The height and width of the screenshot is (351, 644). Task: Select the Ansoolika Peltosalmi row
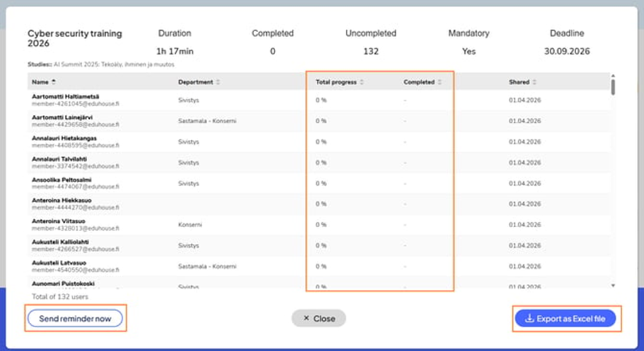click(x=62, y=180)
